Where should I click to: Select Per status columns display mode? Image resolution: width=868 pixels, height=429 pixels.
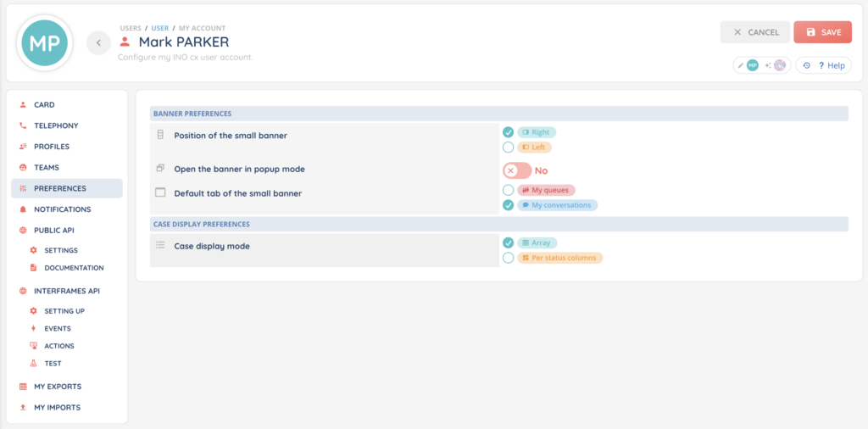pyautogui.click(x=509, y=258)
